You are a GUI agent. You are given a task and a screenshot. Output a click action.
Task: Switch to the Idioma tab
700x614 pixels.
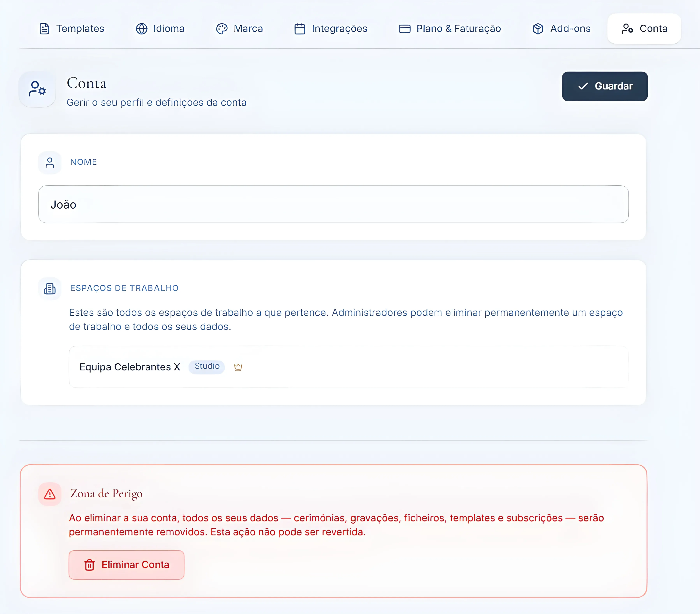point(160,29)
